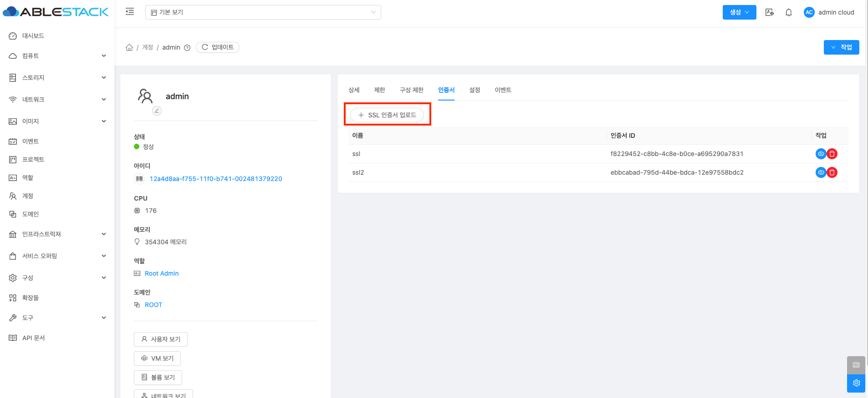Expand the 네트워크 menu
Screen dimensions: 868x398
pos(57,100)
